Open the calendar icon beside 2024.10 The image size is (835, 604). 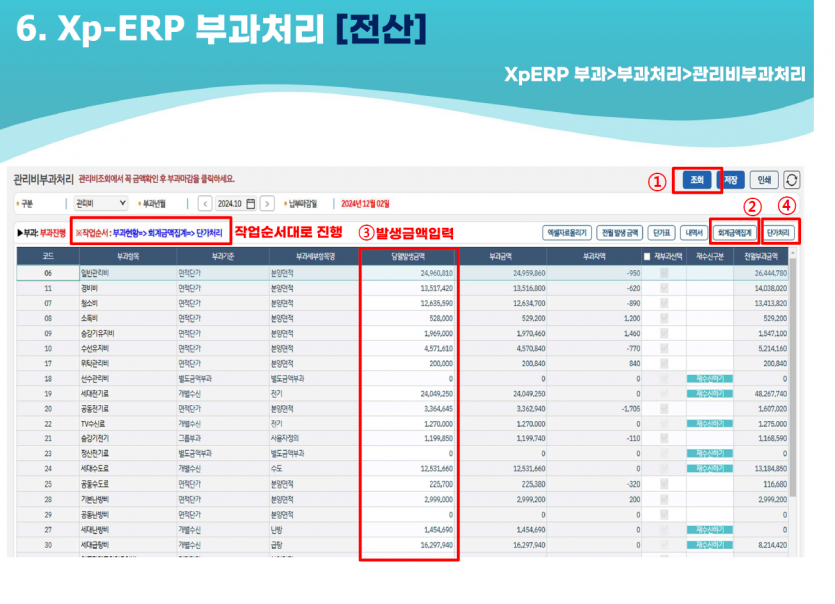pos(251,203)
